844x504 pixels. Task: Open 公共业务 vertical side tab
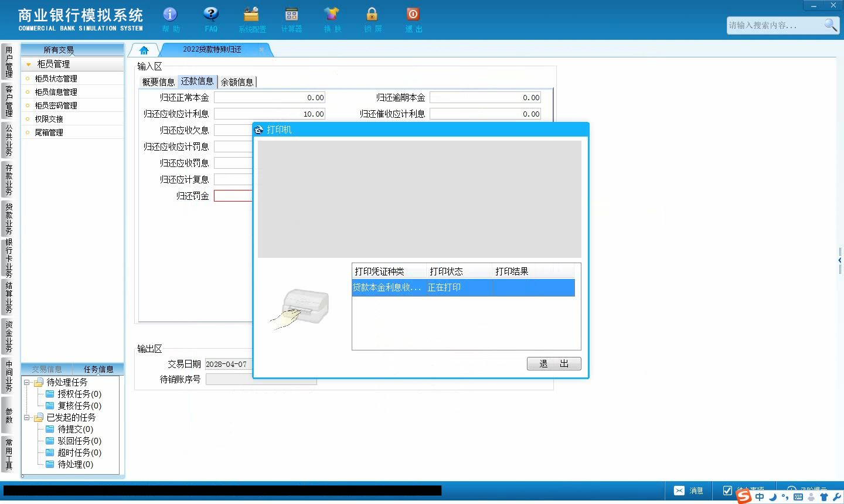[x=9, y=139]
